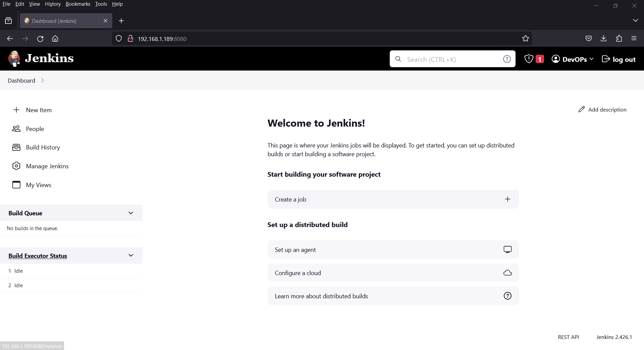
Task: Click the Jenkins butler logo
Action: coord(14,59)
